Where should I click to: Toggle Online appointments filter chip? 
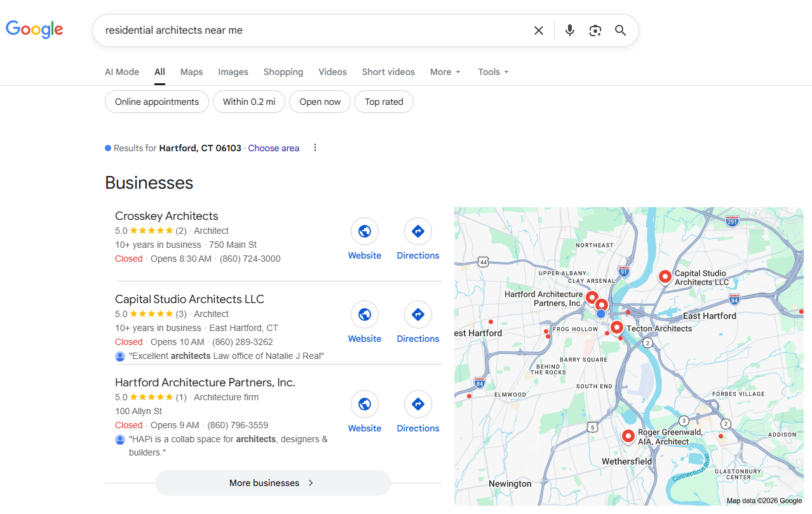click(157, 102)
